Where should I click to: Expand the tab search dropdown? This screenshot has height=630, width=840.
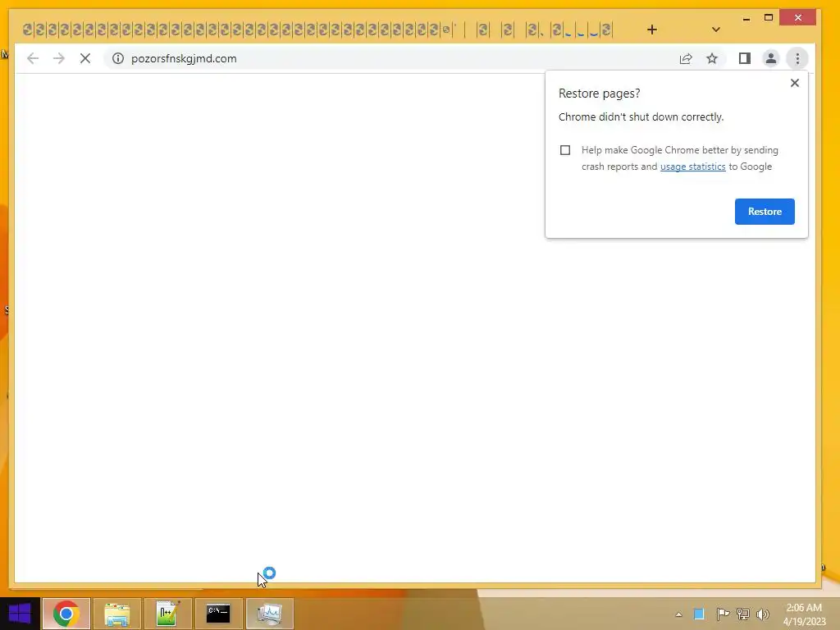tap(715, 30)
